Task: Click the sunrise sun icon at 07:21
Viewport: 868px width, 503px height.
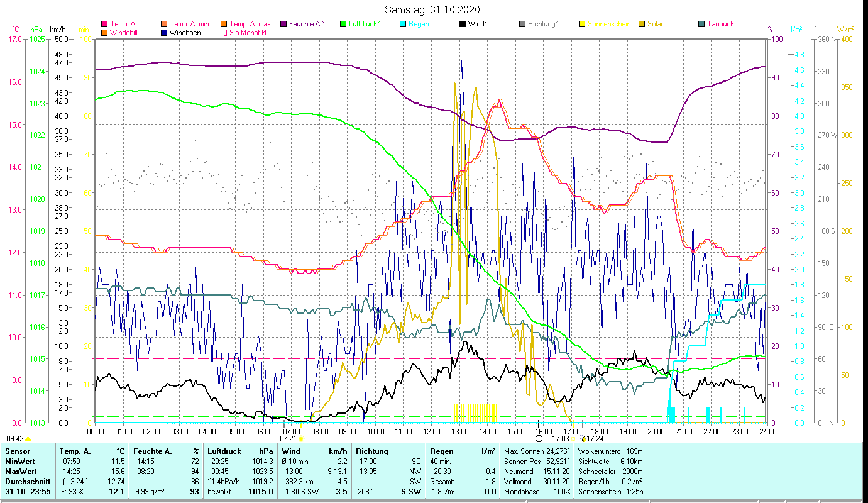Action: (301, 439)
